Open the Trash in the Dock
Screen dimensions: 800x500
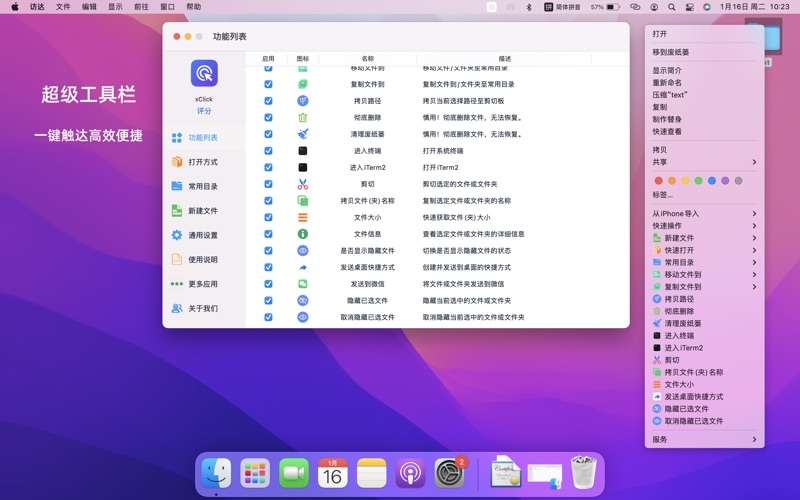click(583, 473)
